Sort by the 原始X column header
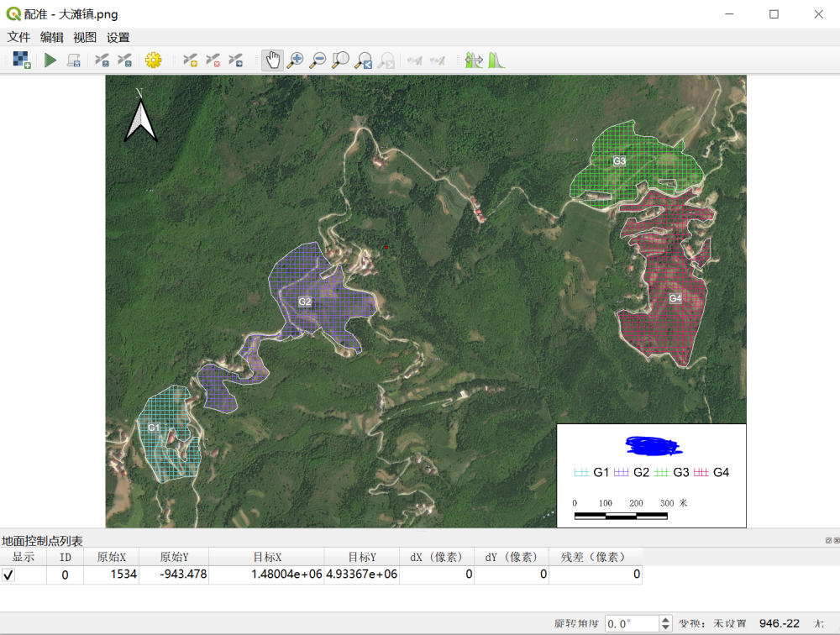840x635 pixels. point(111,557)
